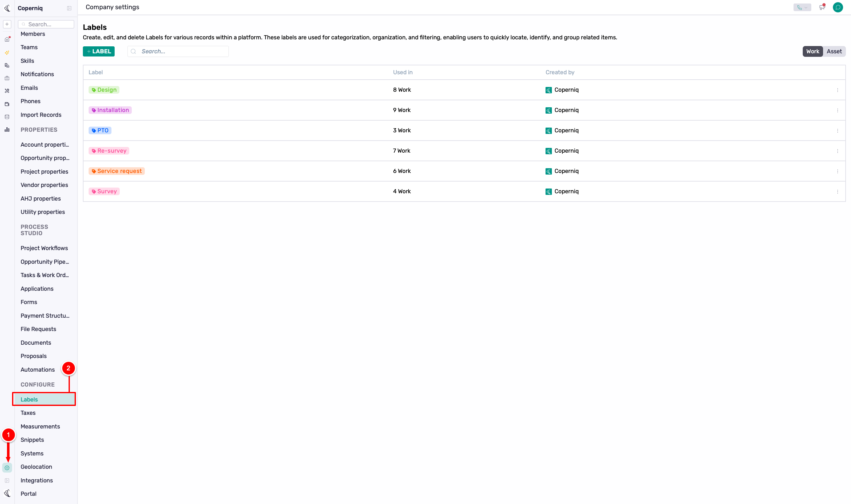Open Import Records page

pos(41,115)
